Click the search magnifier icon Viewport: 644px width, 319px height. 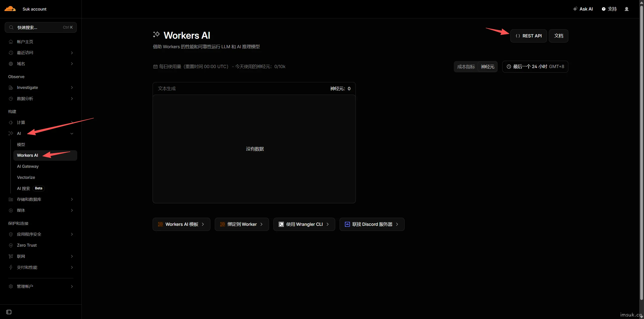pos(11,27)
